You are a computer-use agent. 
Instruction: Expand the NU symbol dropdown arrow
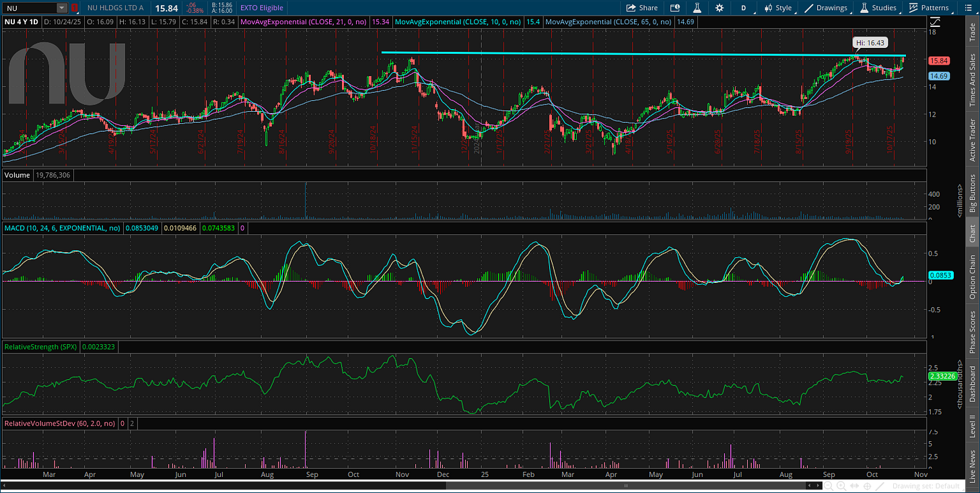pos(62,8)
